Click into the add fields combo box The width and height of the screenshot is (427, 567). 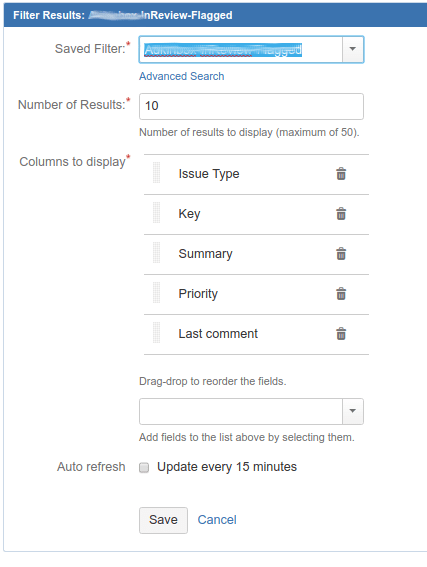241,411
